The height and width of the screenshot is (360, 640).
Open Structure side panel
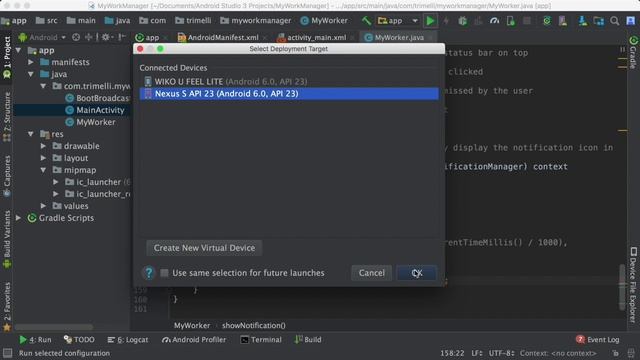coord(7,116)
